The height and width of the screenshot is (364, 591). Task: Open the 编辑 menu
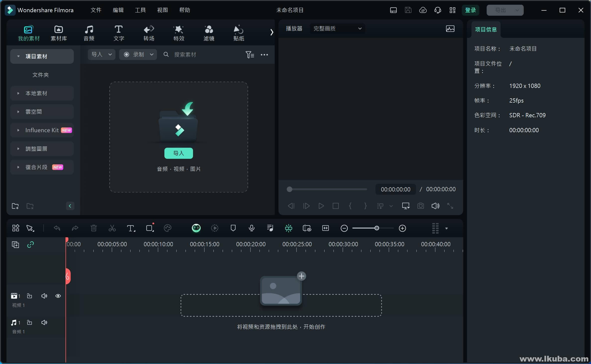(118, 10)
